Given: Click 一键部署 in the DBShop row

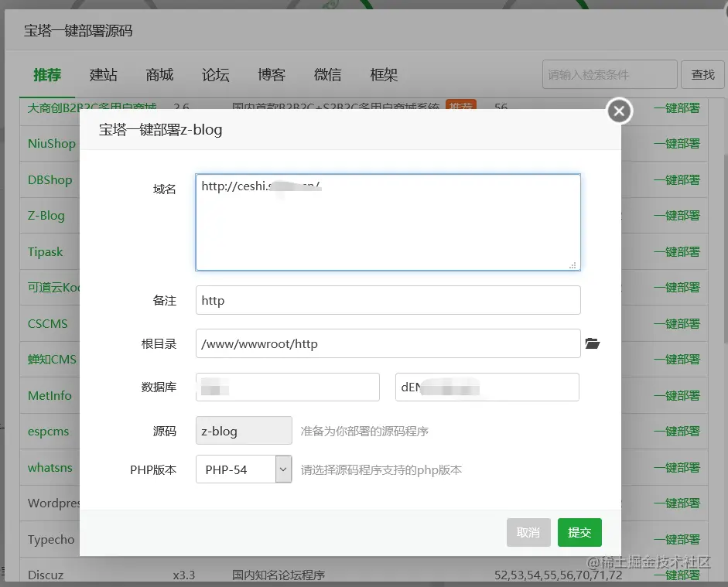Looking at the screenshot, I should [x=676, y=179].
